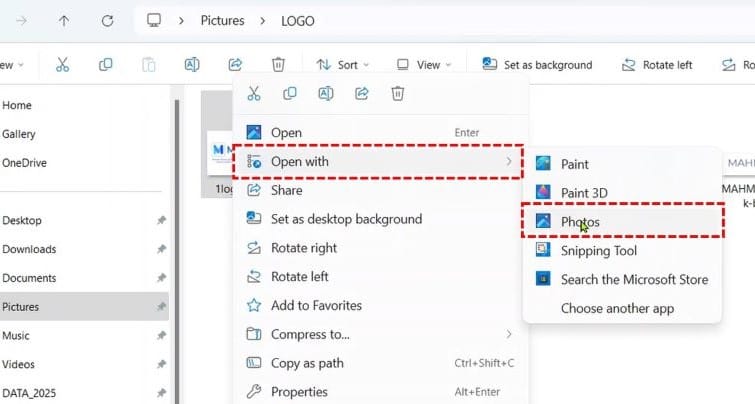The height and width of the screenshot is (404, 755).
Task: Open the Sort dropdown
Action: (x=342, y=65)
